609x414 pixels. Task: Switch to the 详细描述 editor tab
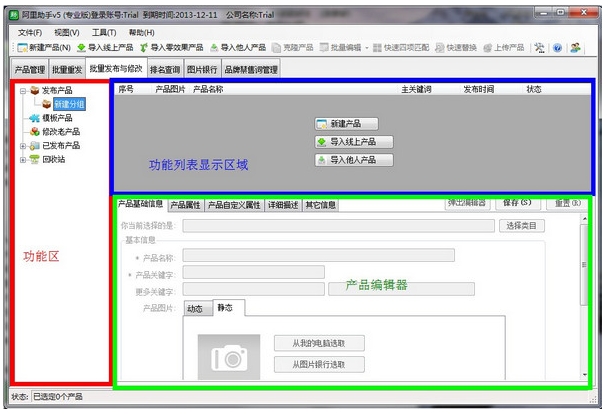tap(283, 205)
